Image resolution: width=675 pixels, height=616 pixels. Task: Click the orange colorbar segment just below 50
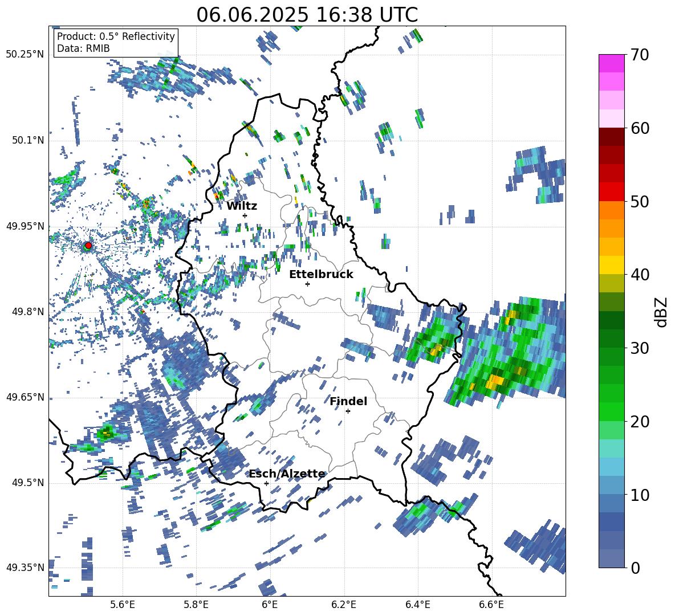click(x=611, y=210)
